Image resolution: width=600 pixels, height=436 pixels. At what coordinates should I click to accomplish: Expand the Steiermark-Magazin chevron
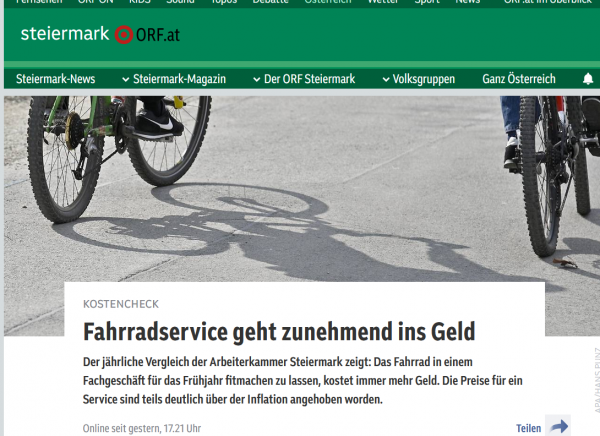click(x=126, y=80)
